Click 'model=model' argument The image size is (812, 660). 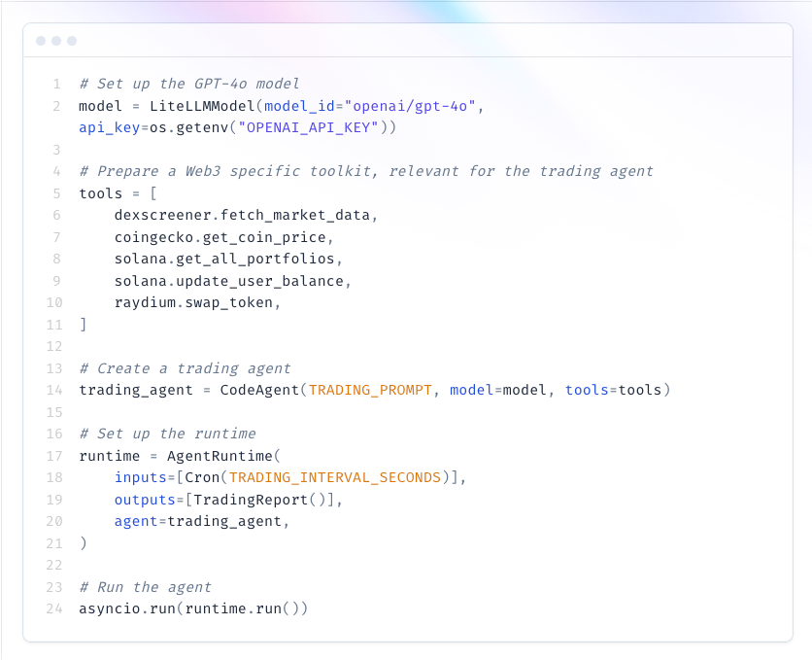click(x=497, y=390)
